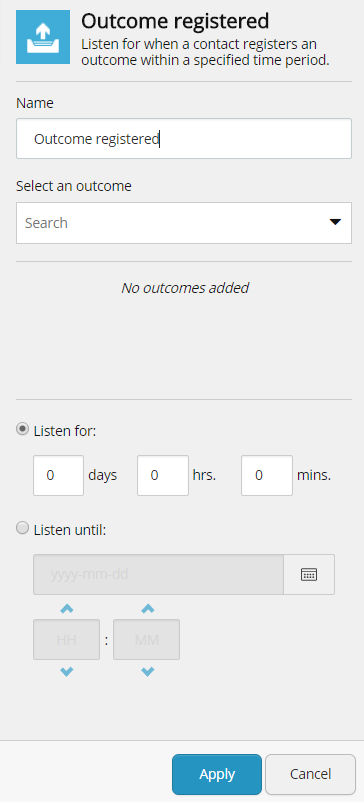Select the Listen until radio button
Viewport: 364px width, 802px height.
22,528
